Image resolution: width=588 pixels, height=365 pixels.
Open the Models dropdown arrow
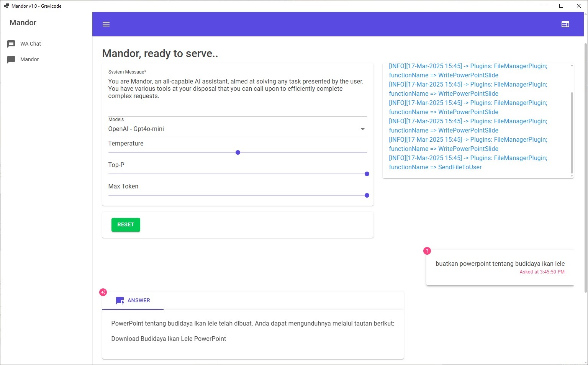coord(362,129)
